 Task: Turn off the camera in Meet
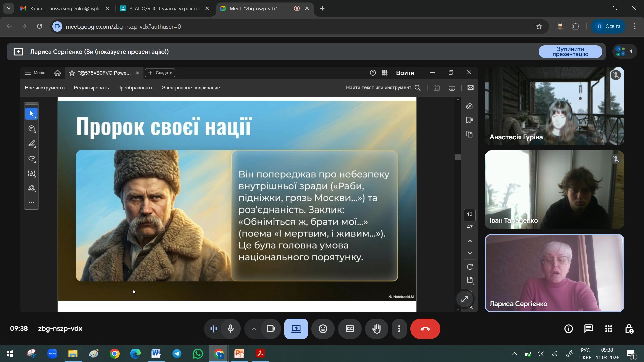click(x=271, y=329)
